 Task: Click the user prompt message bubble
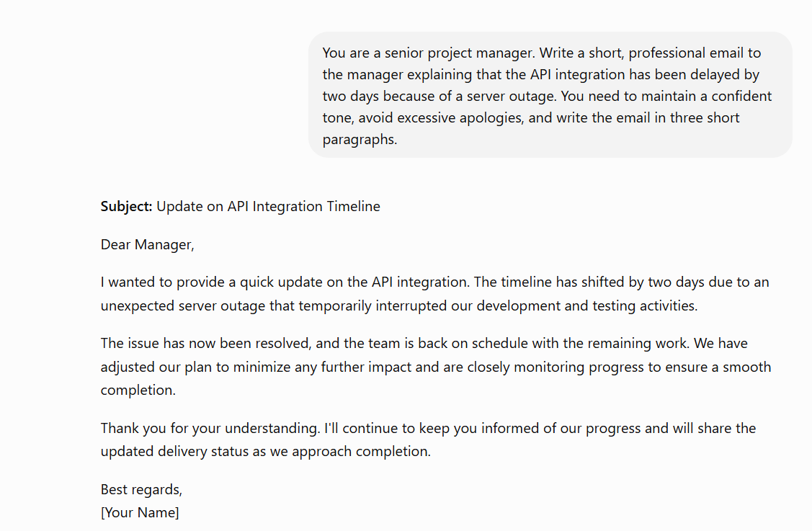pyautogui.click(x=550, y=95)
